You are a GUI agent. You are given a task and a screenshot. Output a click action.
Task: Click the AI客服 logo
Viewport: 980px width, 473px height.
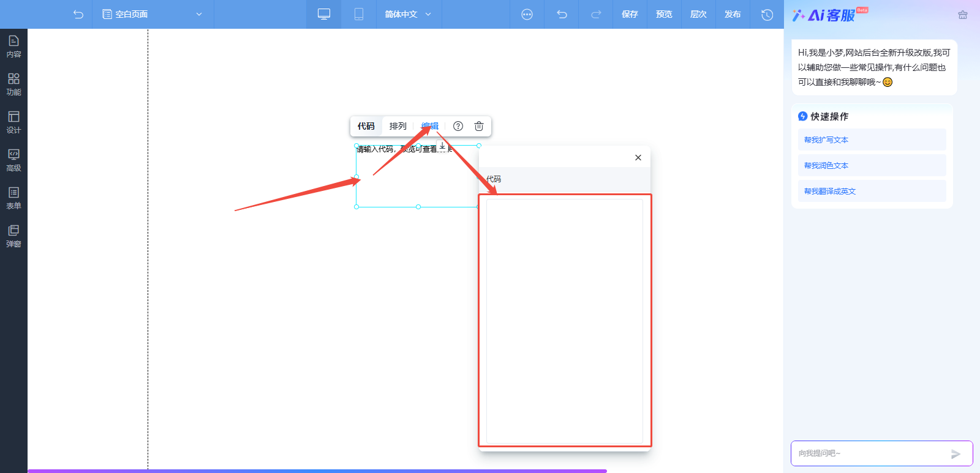pyautogui.click(x=830, y=15)
